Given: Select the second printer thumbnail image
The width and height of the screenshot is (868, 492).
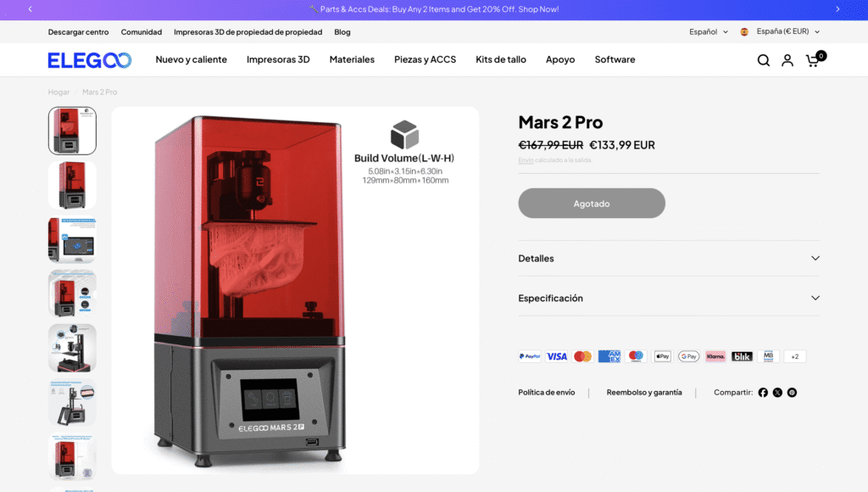Looking at the screenshot, I should 73,185.
